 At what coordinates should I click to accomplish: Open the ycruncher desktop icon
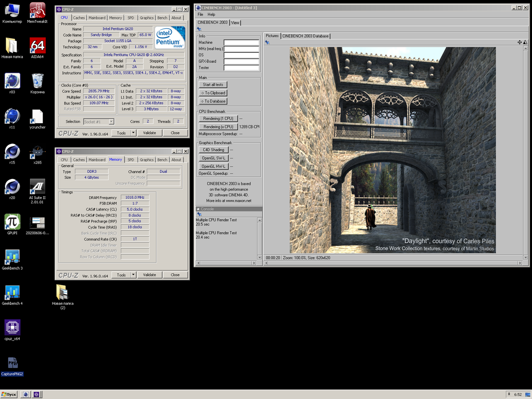pyautogui.click(x=37, y=119)
